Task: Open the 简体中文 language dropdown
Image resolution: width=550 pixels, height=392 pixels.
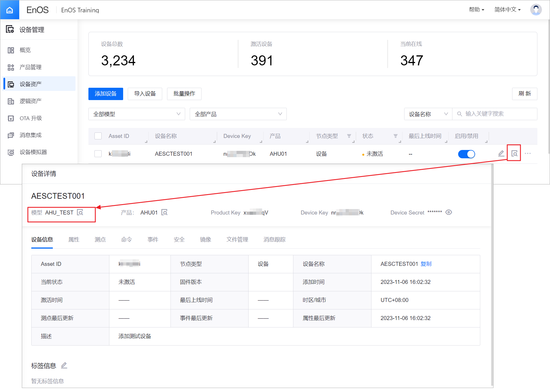Action: tap(507, 10)
